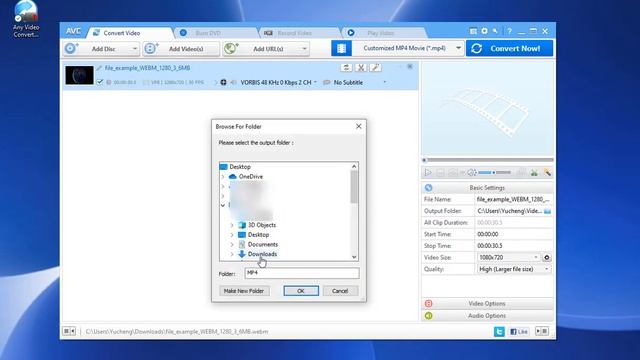Expand the OneDrive tree node
This screenshot has height=360, width=640.
coord(223,177)
